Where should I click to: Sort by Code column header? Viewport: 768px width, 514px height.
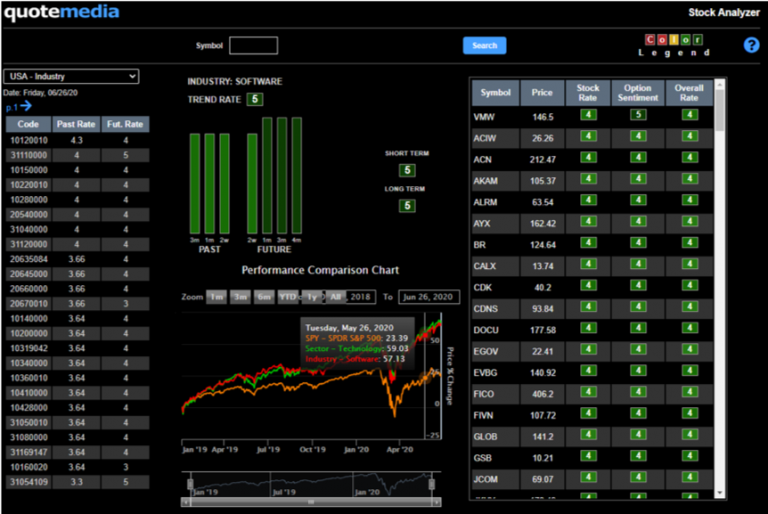[x=28, y=124]
